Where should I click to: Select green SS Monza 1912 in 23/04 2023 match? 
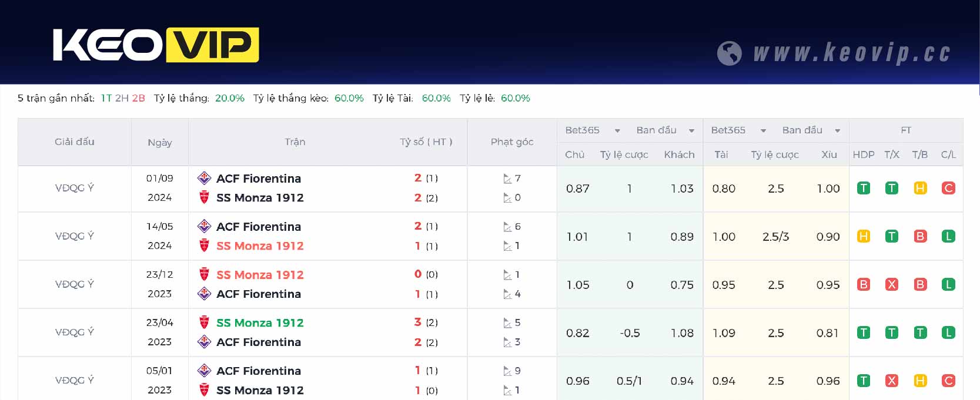(x=260, y=323)
